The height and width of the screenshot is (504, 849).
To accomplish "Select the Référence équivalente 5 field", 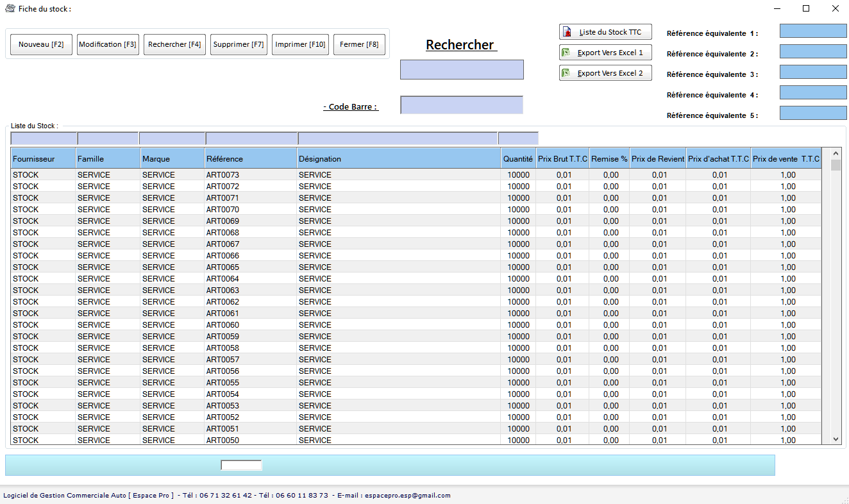I will click(813, 113).
